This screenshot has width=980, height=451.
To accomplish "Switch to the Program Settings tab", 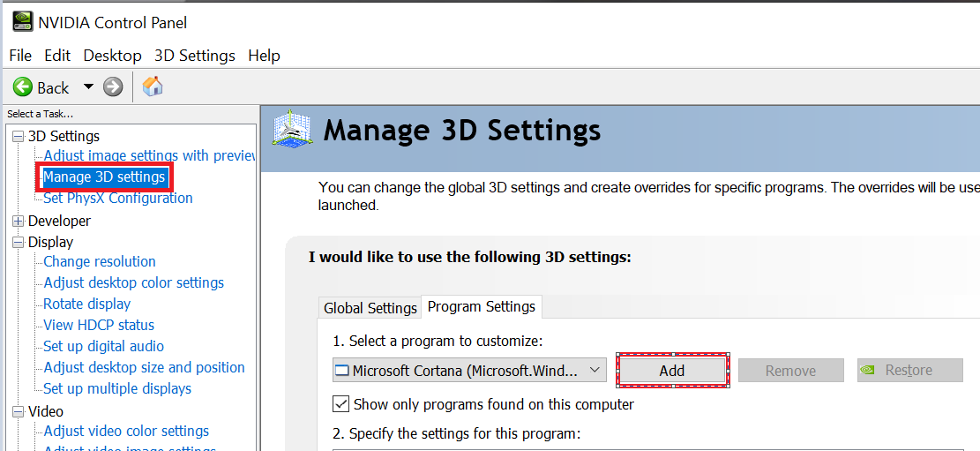I will tap(482, 306).
